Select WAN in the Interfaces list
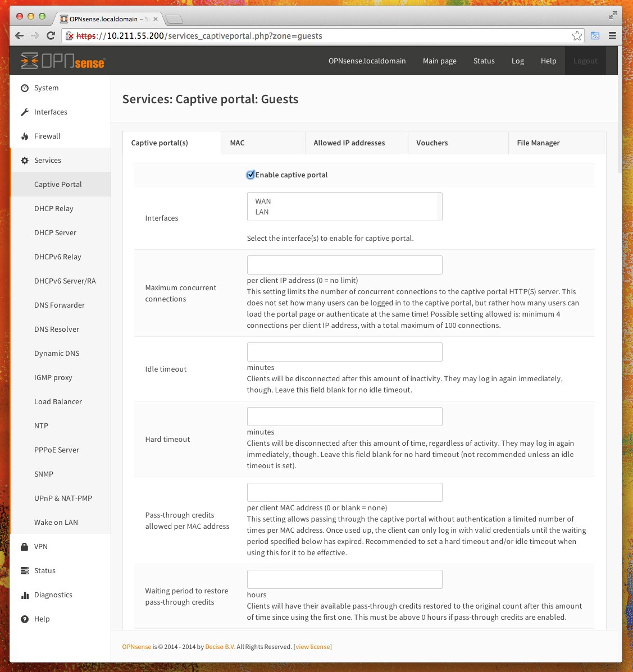Image resolution: width=633 pixels, height=672 pixels. coord(263,201)
